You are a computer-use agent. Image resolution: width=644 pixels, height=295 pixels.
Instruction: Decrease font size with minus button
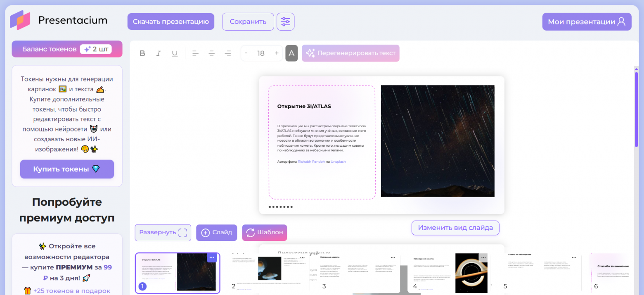(246, 53)
